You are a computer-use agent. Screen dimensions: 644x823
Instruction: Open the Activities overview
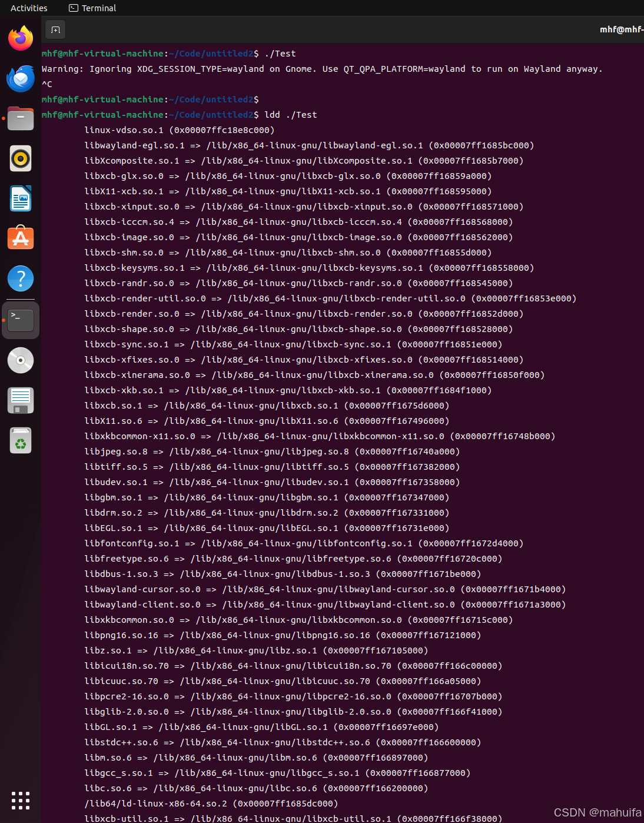tap(29, 8)
